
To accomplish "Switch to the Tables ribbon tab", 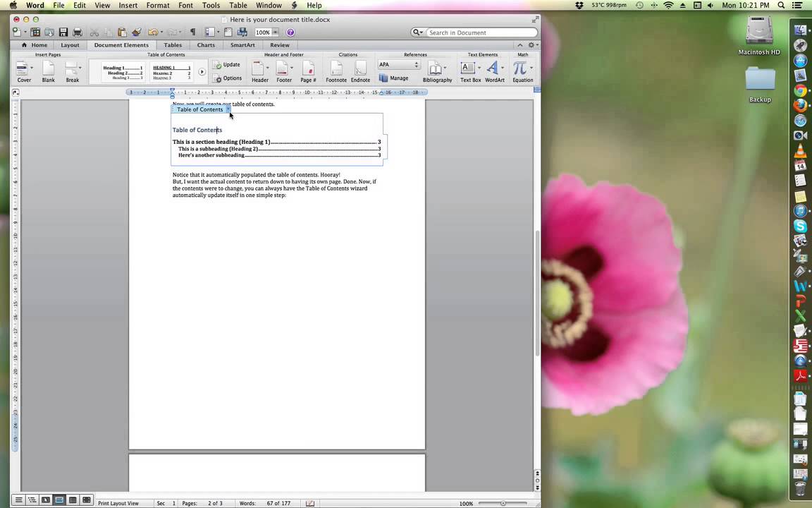I will coord(173,45).
